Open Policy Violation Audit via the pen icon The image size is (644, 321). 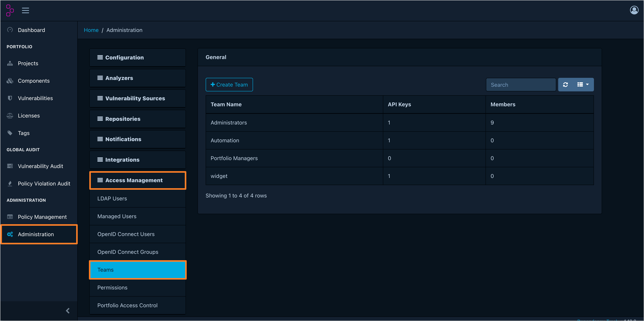pyautogui.click(x=10, y=183)
